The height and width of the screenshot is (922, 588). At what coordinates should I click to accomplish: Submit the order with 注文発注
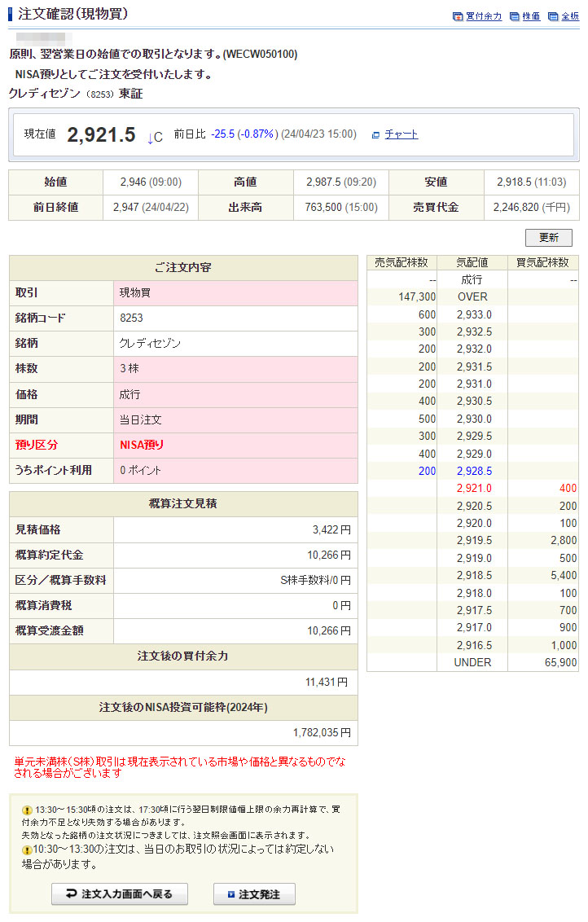point(254,894)
